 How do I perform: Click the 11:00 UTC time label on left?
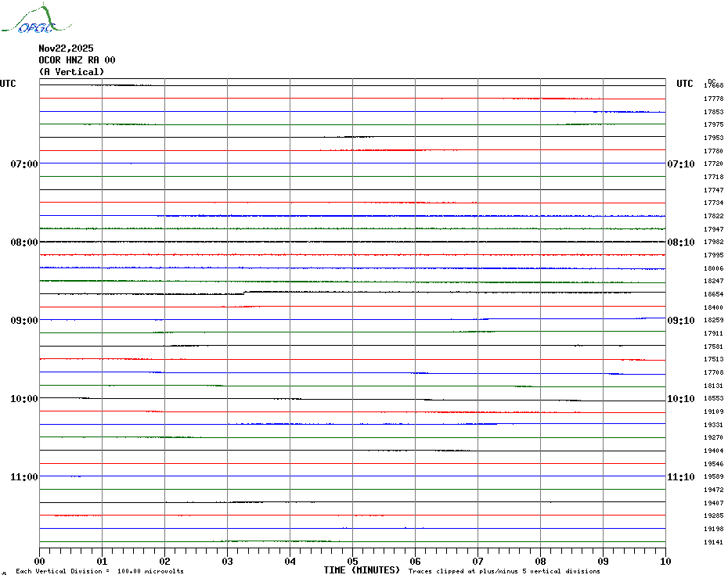click(23, 477)
